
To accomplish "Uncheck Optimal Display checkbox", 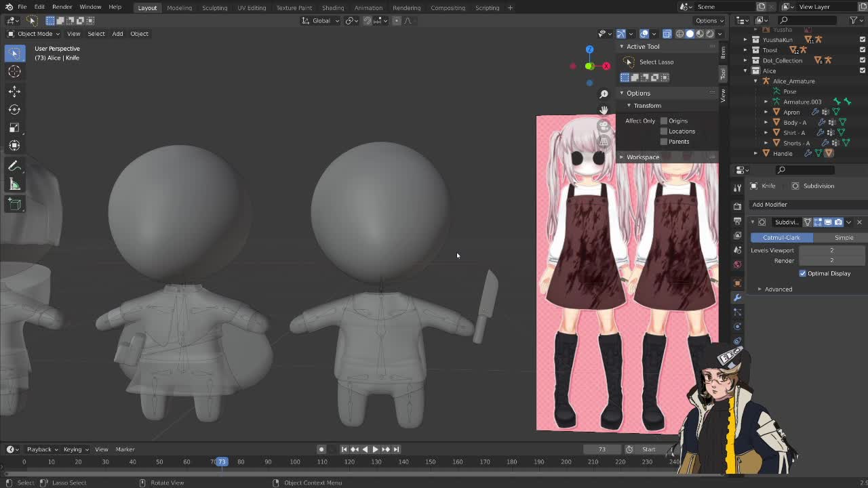I will point(803,273).
